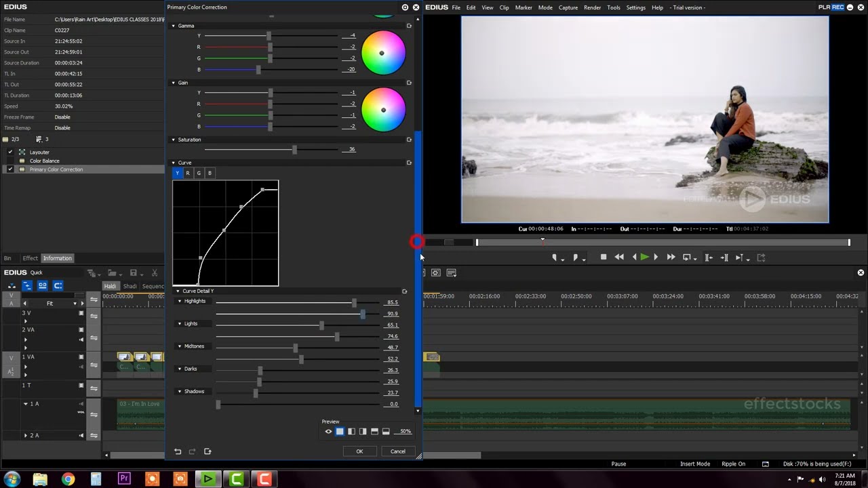Open Adobe Premiere from the taskbar
This screenshot has width=868, height=488.
[124, 479]
